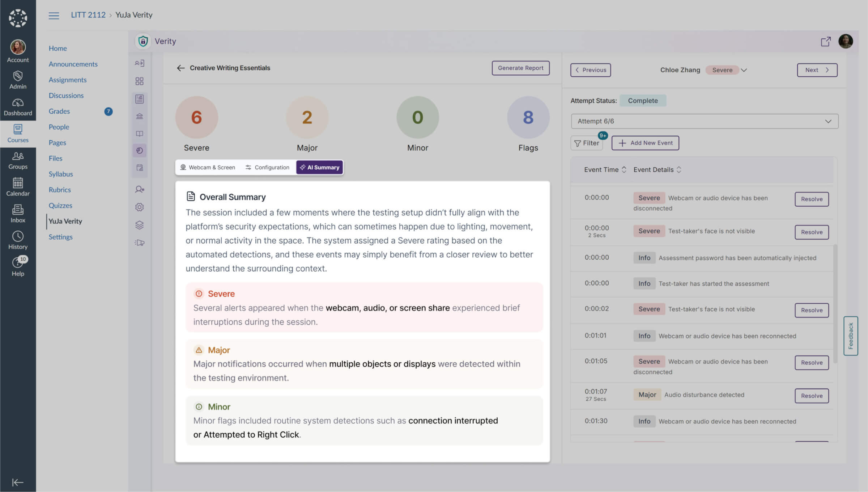Screen dimensions: 868x492
Task: Click the Complete attempt status chip
Action: [643, 101]
